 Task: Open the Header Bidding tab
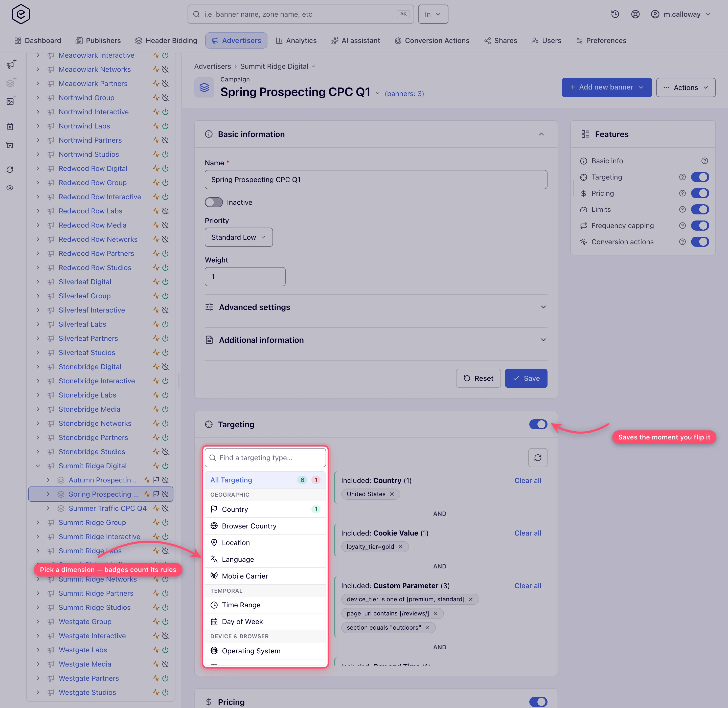[x=166, y=40]
